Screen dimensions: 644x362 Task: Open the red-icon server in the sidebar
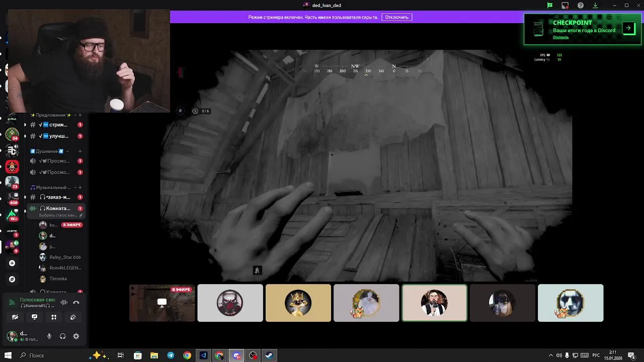[x=12, y=166]
